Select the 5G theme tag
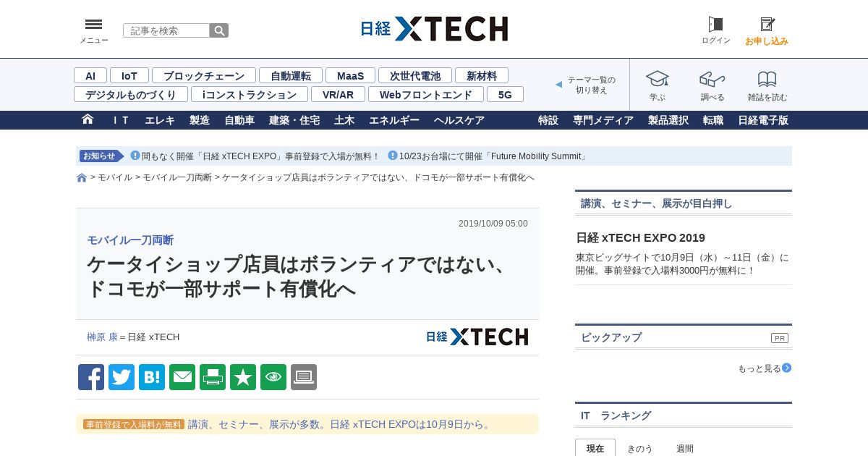The height and width of the screenshot is (456, 868). (505, 94)
